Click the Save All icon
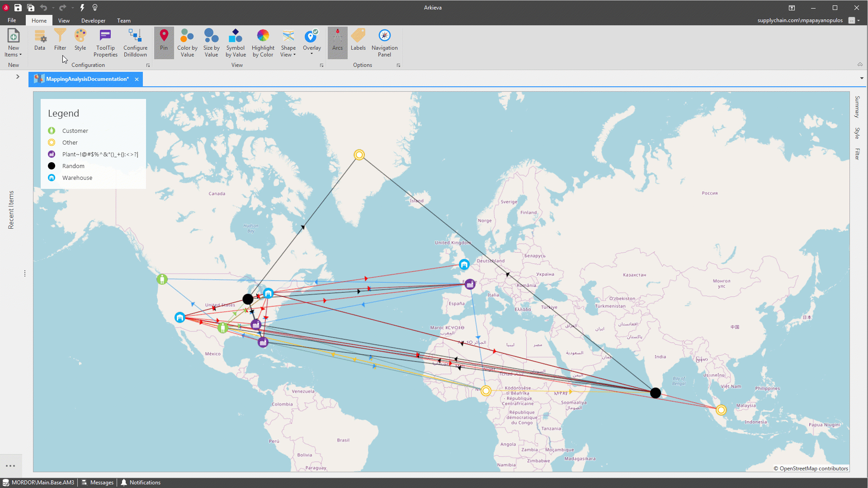Viewport: 868px width, 488px height. pos(31,8)
